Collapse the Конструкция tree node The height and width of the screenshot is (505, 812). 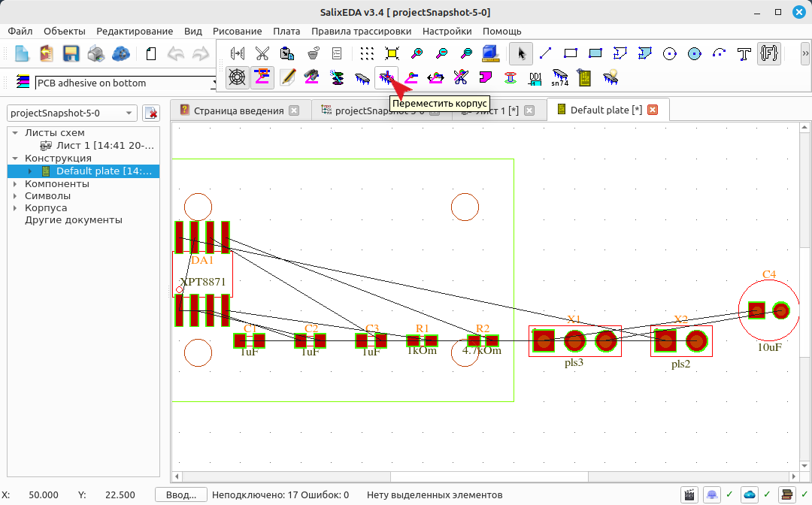(15, 159)
